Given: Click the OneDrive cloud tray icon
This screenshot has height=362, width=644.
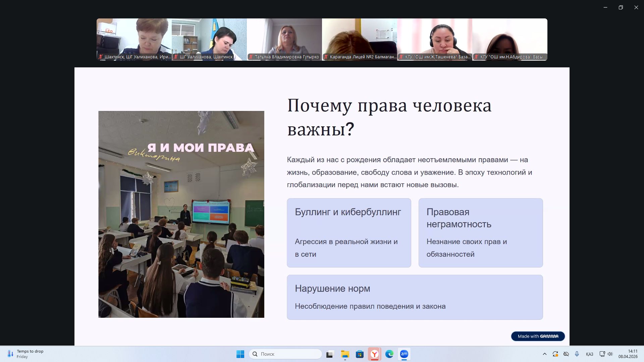Looking at the screenshot, I should tap(566, 354).
